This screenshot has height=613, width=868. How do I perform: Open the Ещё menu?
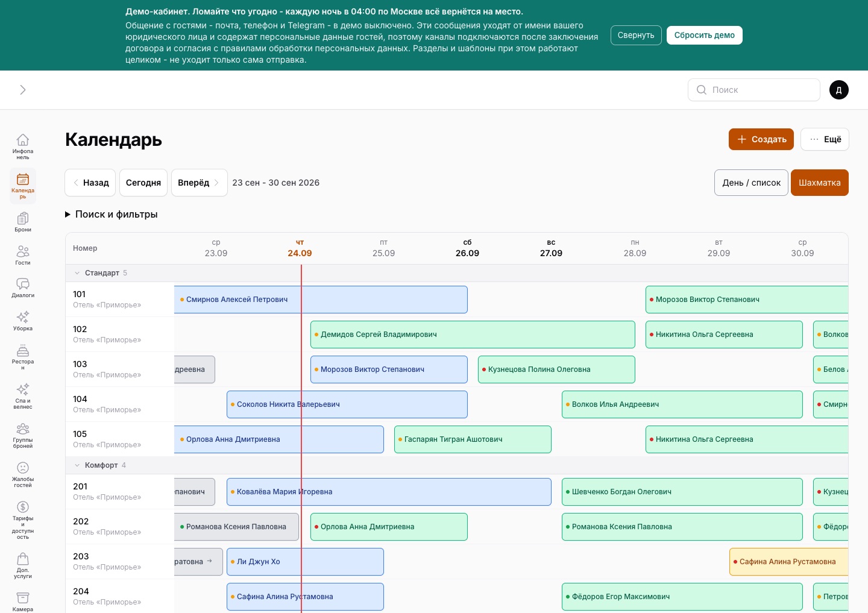[x=825, y=139]
